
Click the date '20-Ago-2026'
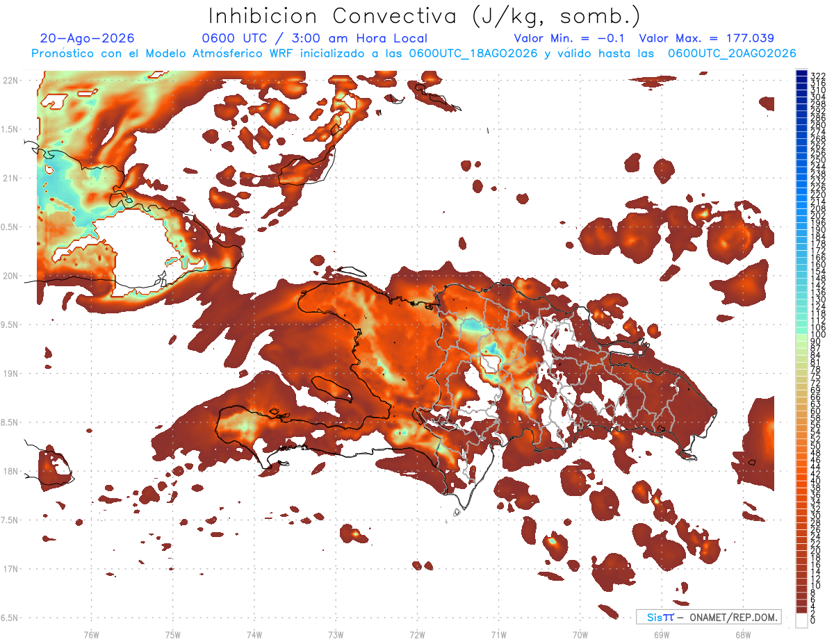coord(87,38)
